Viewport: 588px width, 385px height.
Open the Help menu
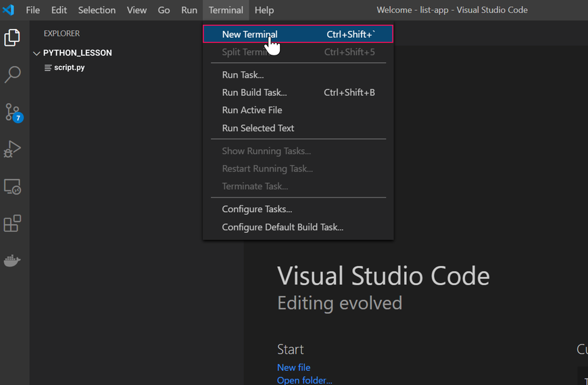pos(264,10)
